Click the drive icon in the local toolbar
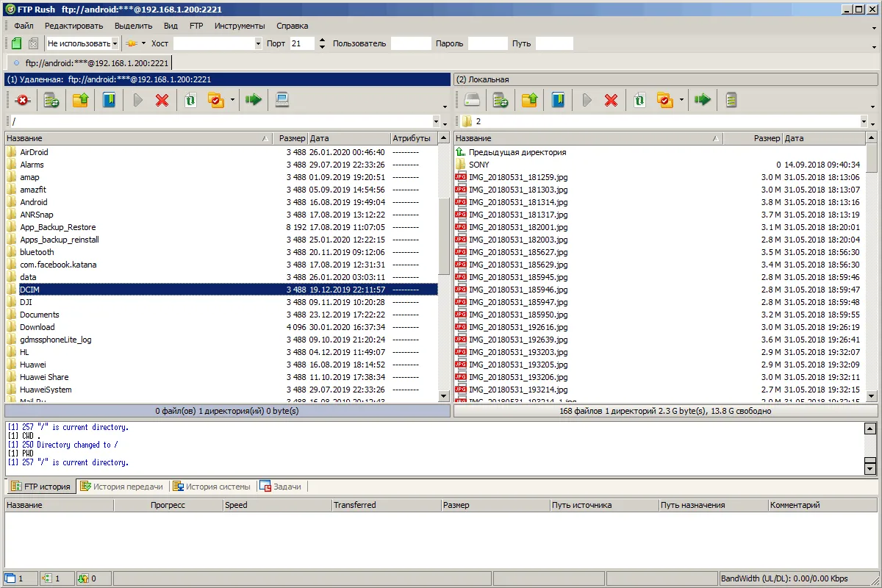Viewport: 882px width, 588px height. click(472, 100)
